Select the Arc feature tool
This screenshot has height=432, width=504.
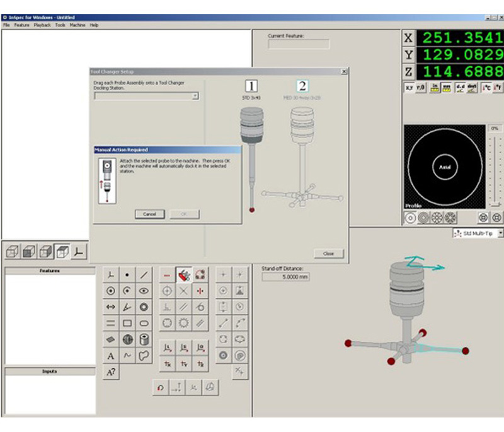127,291
